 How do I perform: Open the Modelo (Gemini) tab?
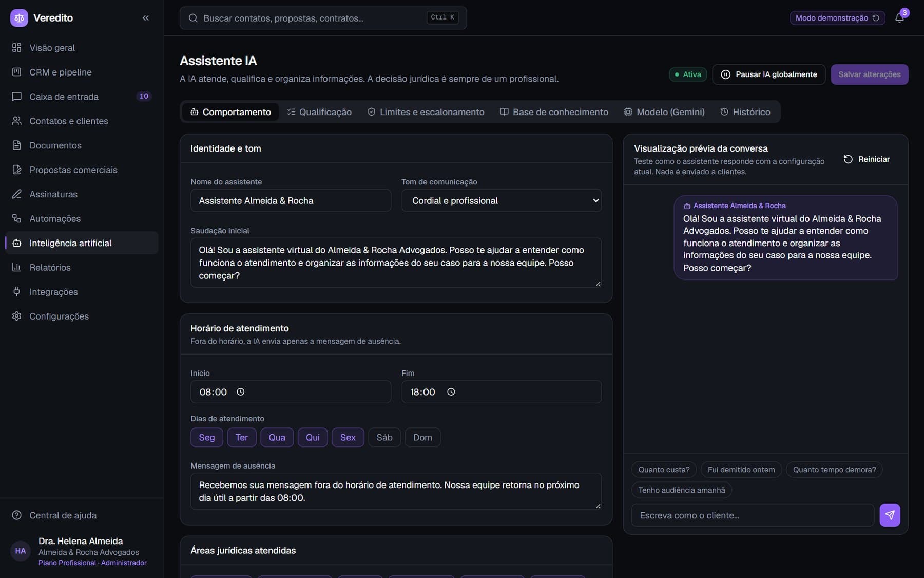click(x=664, y=112)
